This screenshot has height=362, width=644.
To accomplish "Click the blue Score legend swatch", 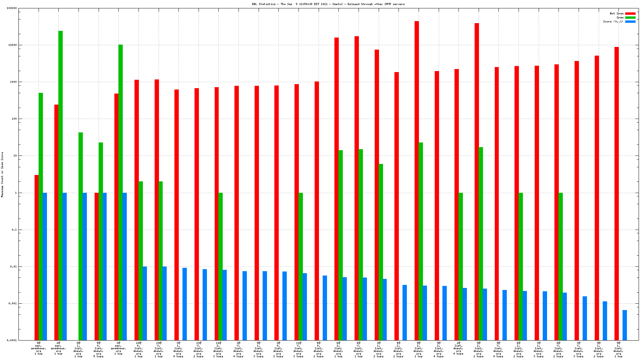I will pyautogui.click(x=630, y=22).
